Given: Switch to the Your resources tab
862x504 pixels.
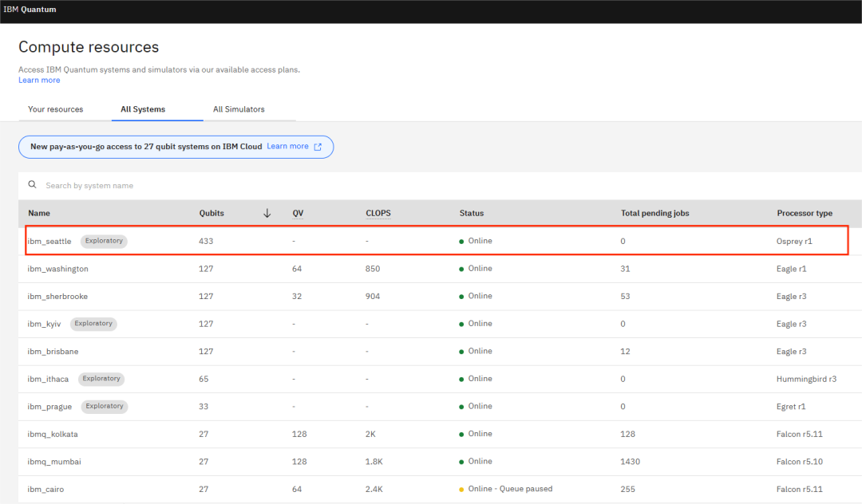Looking at the screenshot, I should coord(56,109).
